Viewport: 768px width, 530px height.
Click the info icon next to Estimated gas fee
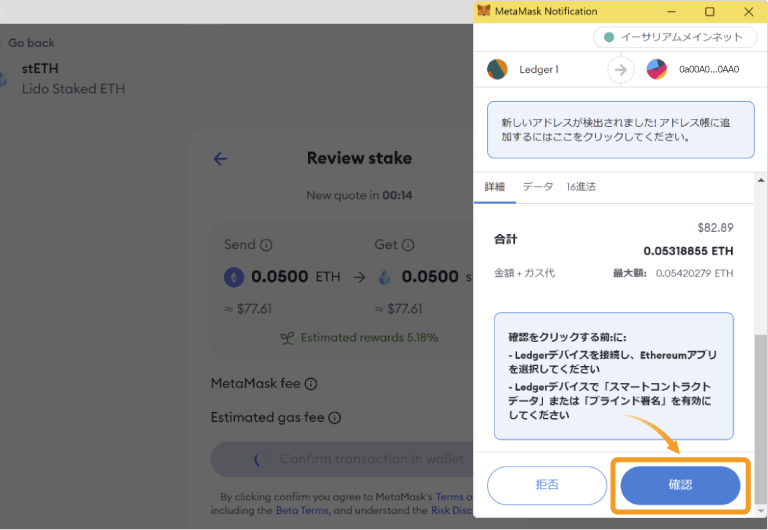pyautogui.click(x=335, y=418)
